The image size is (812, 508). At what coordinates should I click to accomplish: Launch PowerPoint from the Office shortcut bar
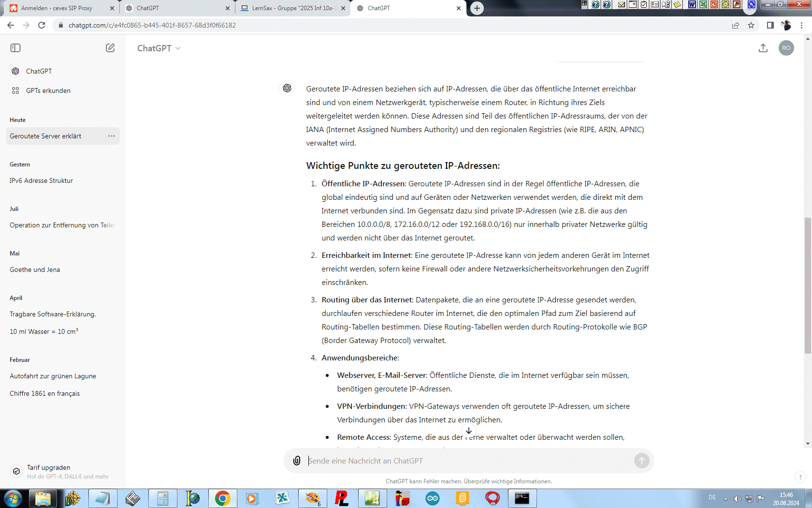pyautogui.click(x=714, y=4)
